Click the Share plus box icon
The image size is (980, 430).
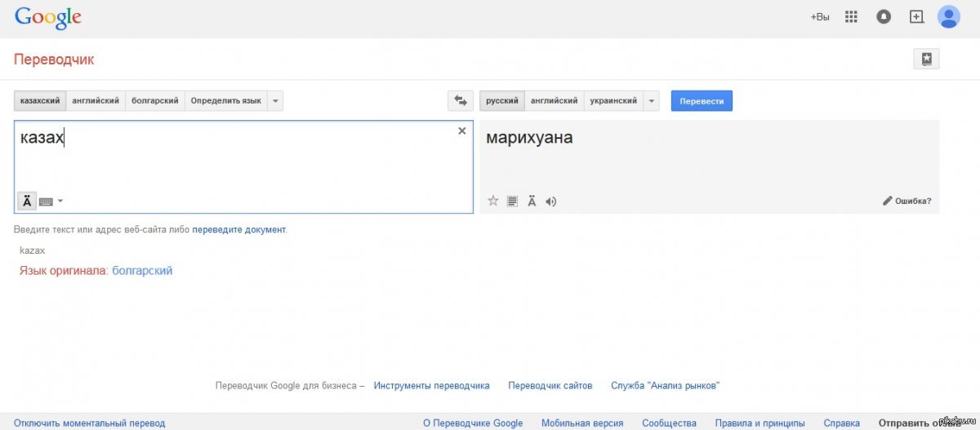(916, 16)
